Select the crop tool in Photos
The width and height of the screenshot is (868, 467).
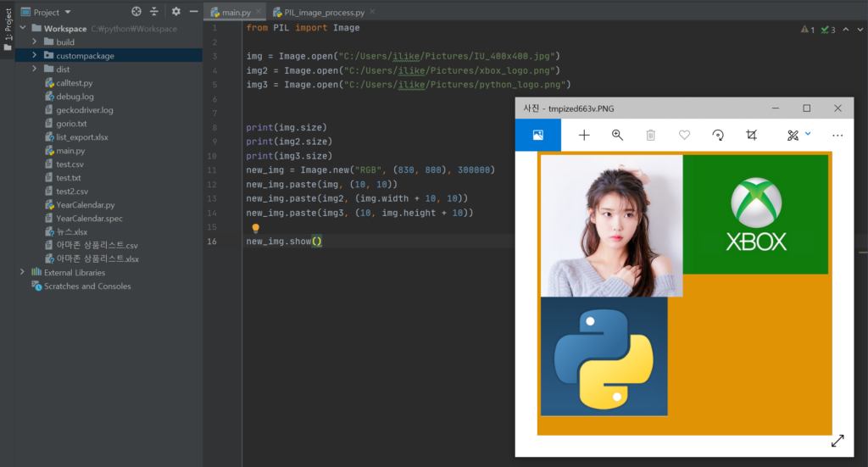click(751, 136)
